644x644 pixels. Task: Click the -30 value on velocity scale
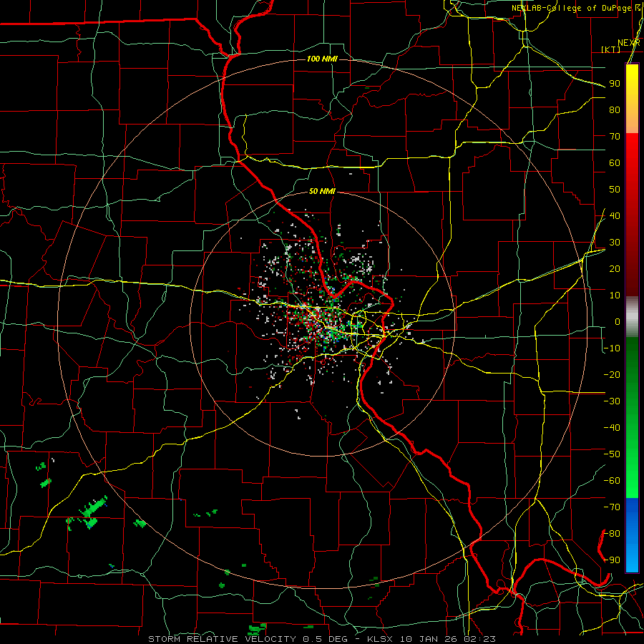pos(612,401)
